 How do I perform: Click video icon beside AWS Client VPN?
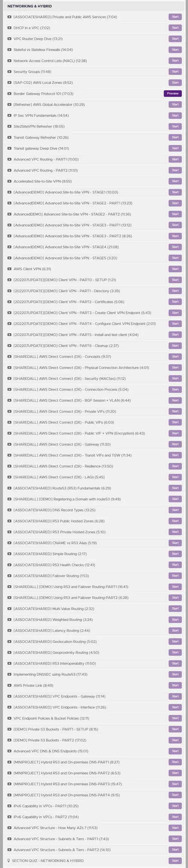[9, 269]
